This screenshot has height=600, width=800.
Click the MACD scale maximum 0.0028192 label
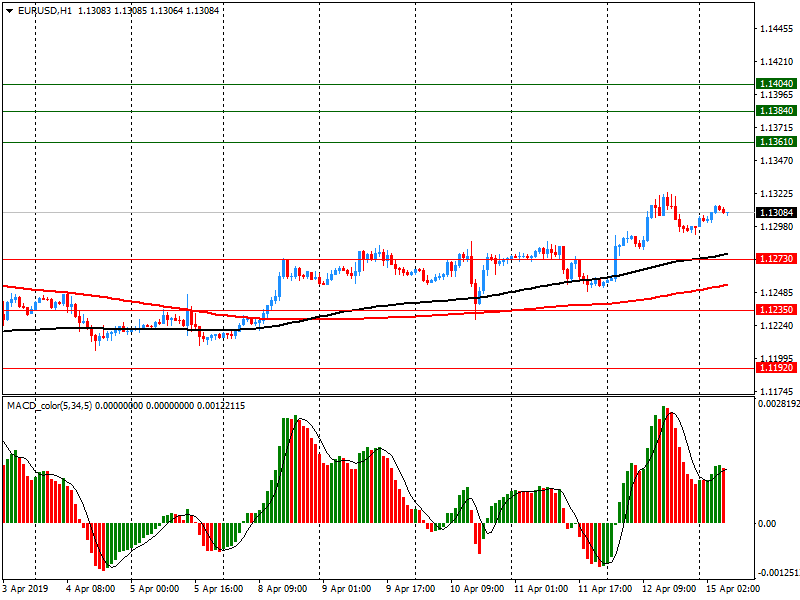[778, 405]
